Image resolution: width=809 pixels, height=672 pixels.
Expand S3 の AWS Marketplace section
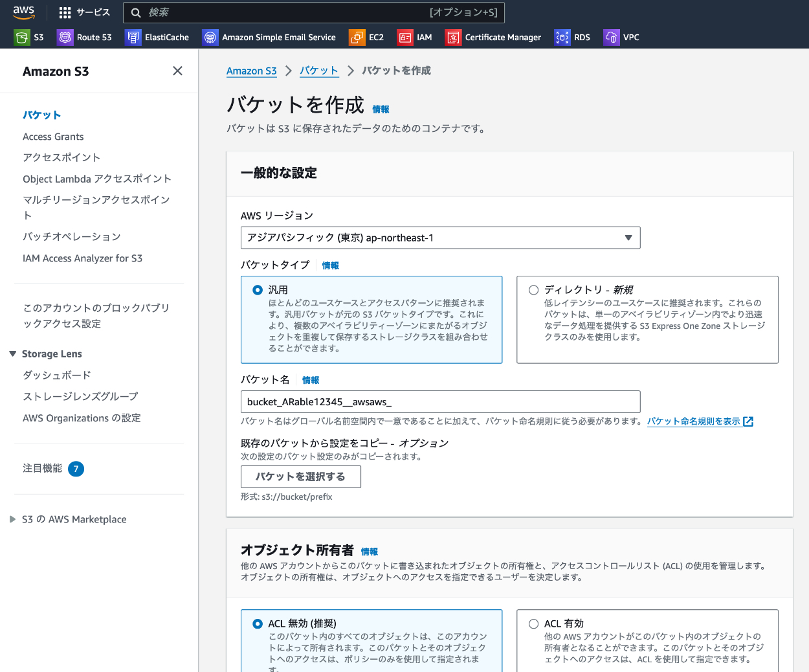pyautogui.click(x=12, y=519)
